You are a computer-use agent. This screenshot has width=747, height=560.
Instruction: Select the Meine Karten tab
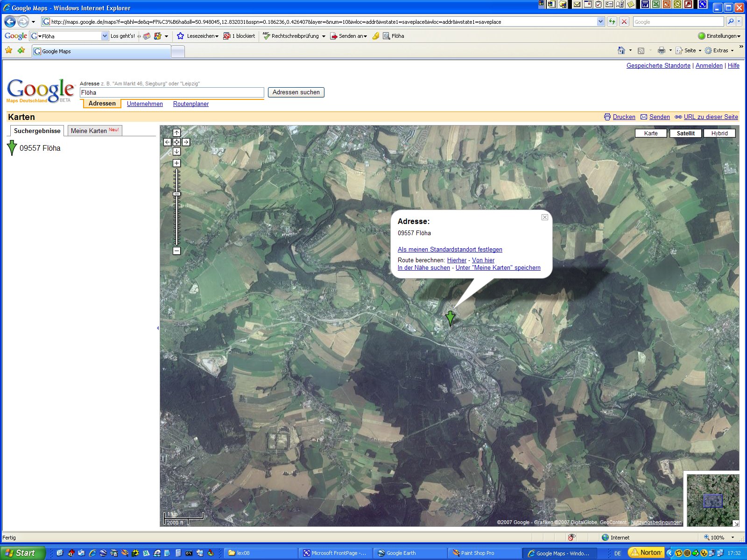(95, 131)
